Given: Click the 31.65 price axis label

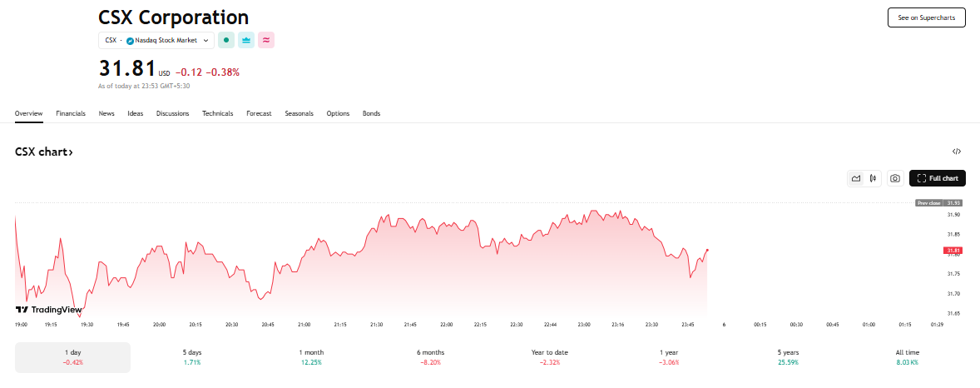Looking at the screenshot, I should (953, 313).
